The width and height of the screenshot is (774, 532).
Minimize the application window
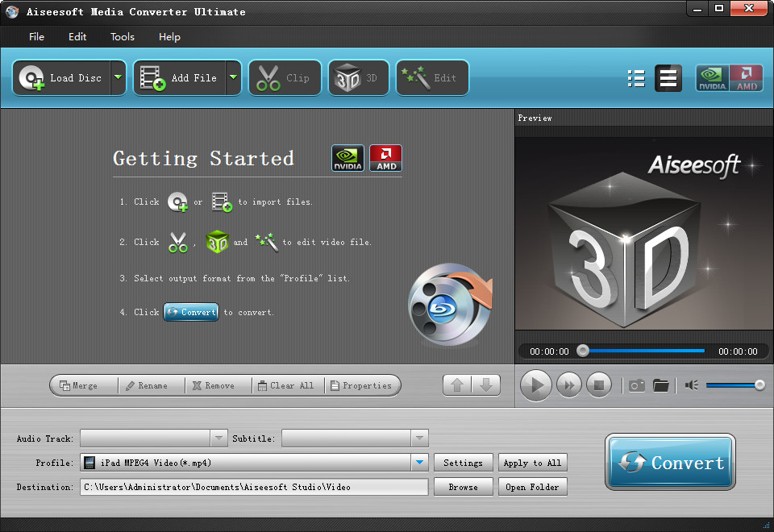click(697, 9)
